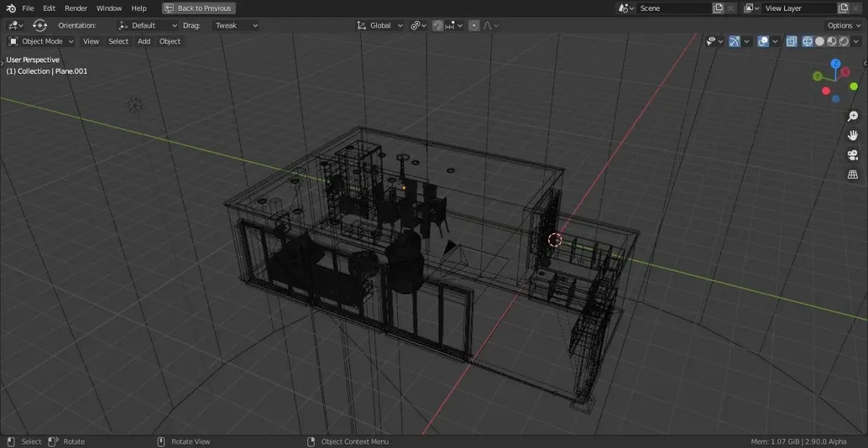Click the new scene copy icon

pos(718,8)
